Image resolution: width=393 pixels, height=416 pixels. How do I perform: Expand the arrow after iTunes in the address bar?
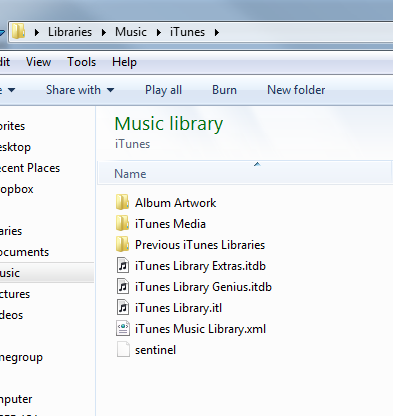click(217, 32)
